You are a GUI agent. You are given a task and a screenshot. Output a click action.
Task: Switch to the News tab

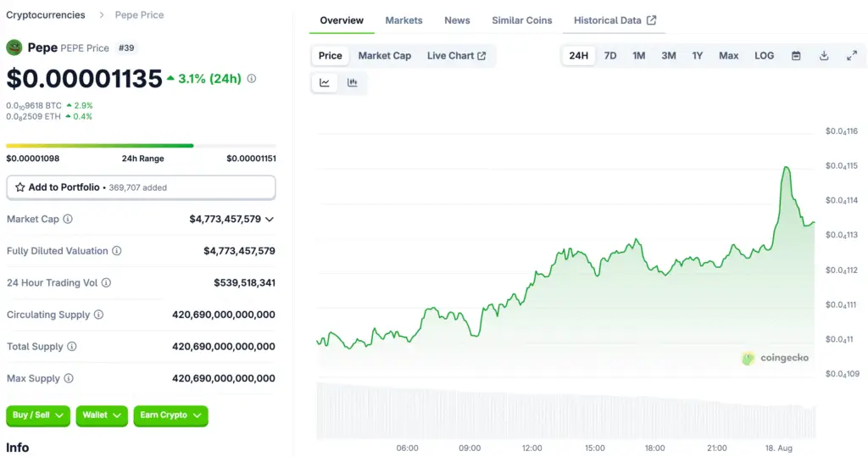coord(457,20)
